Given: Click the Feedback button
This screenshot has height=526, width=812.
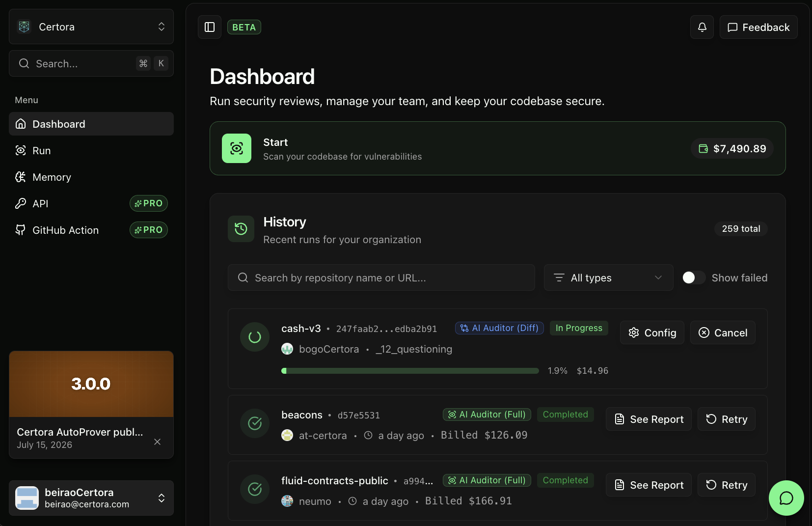Looking at the screenshot, I should tap(758, 27).
